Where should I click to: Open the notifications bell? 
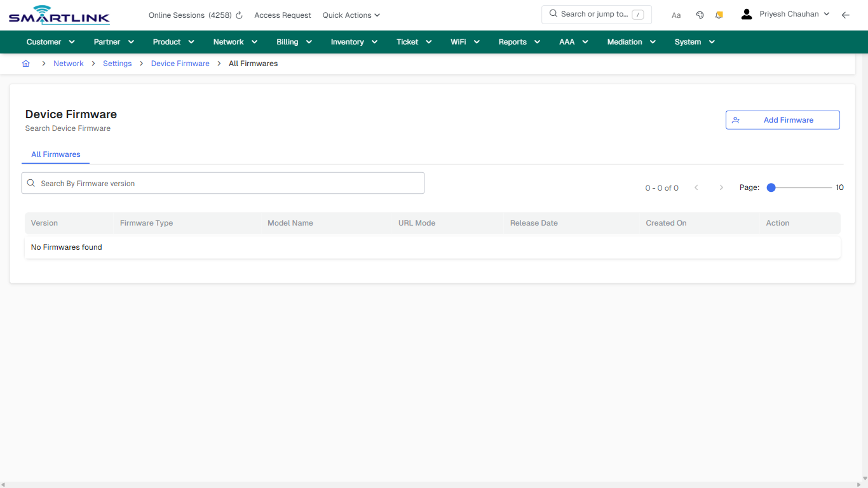[719, 15]
